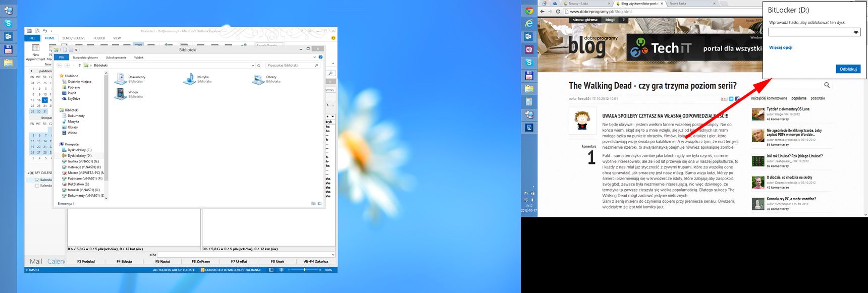Image resolution: width=868 pixels, height=293 pixels.
Task: Select DiskStation (S:) network drive
Action: [x=78, y=185]
